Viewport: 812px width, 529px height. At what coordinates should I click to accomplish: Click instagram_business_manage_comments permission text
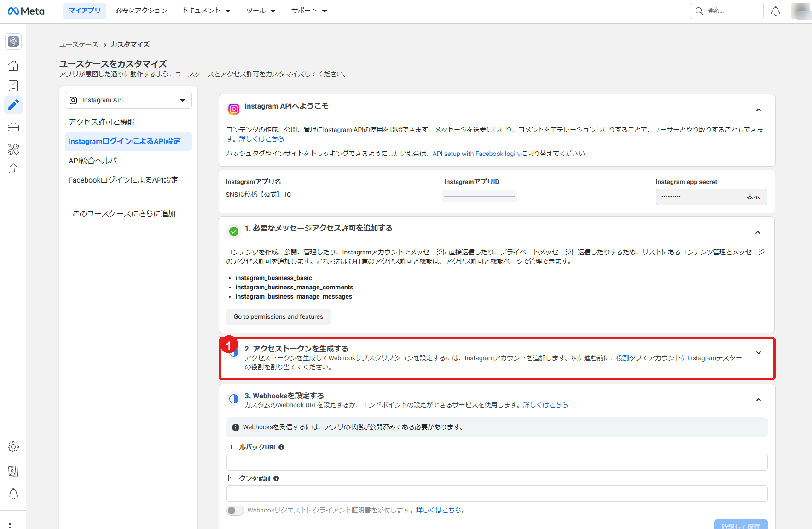coord(294,287)
